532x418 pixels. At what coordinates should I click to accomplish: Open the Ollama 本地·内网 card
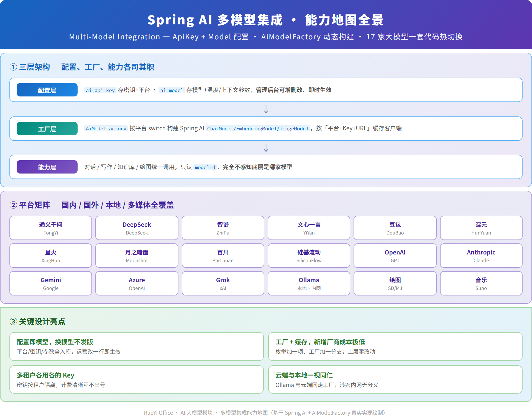[309, 283]
